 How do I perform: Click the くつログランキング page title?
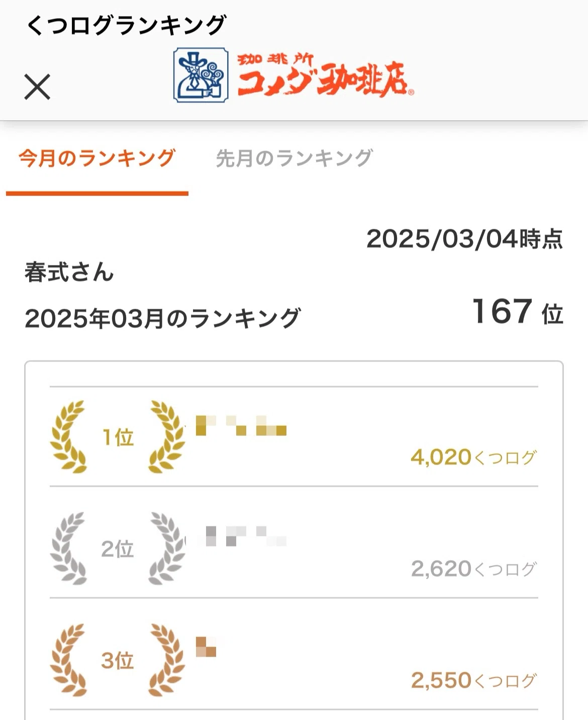[x=126, y=25]
